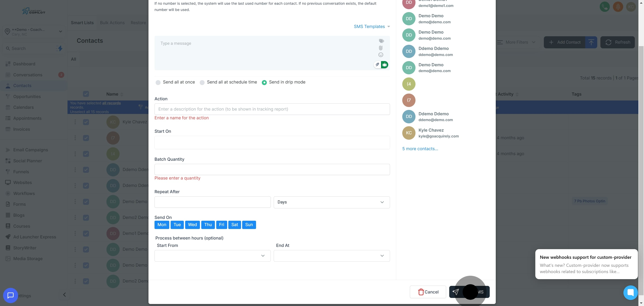Click the paperclip attachment icon
644x306 pixels.
(381, 48)
